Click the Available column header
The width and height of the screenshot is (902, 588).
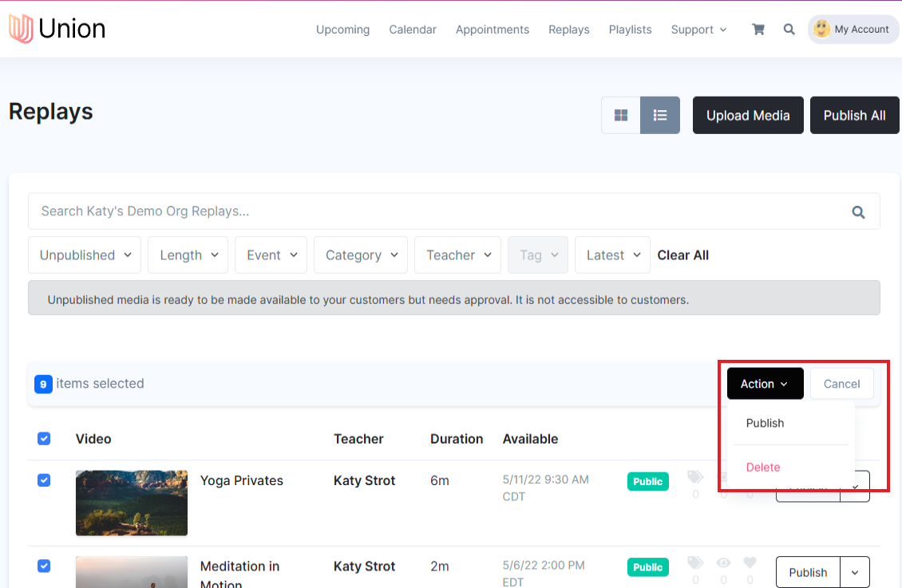(530, 439)
